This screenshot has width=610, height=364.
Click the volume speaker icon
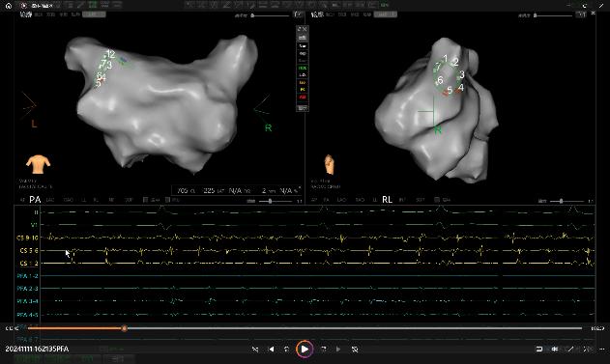coord(555,349)
